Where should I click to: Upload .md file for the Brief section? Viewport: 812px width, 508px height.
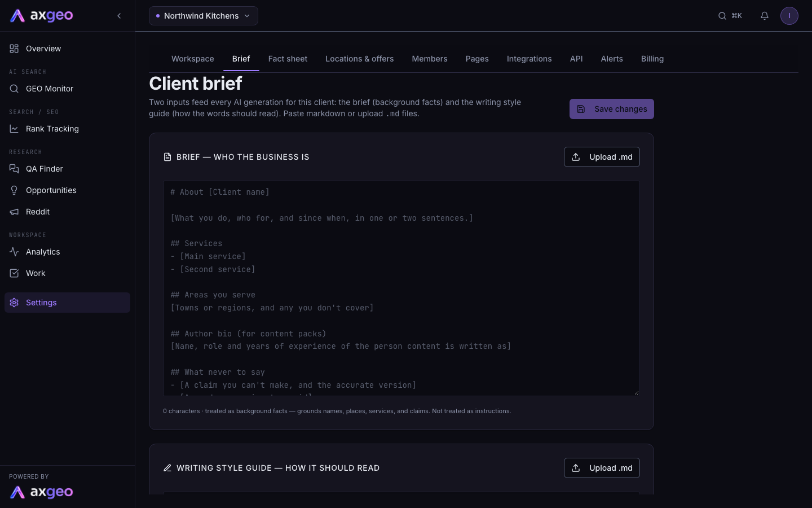point(602,157)
